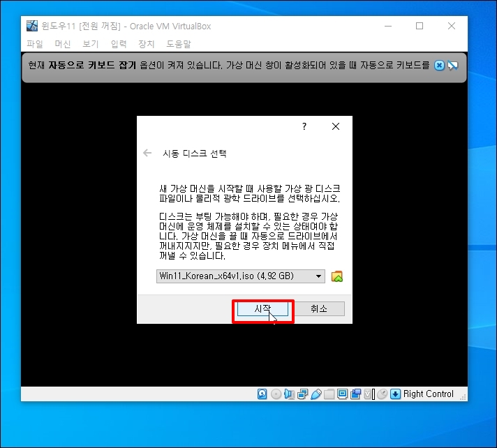Expand the Win11_Korean_x64v1.iso disk dropdown
The image size is (497, 448).
pos(318,276)
